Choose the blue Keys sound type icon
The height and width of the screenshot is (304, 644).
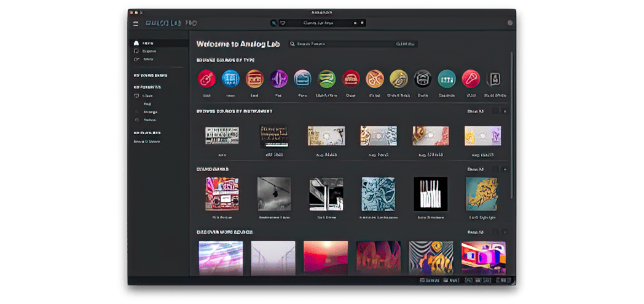coord(231,79)
